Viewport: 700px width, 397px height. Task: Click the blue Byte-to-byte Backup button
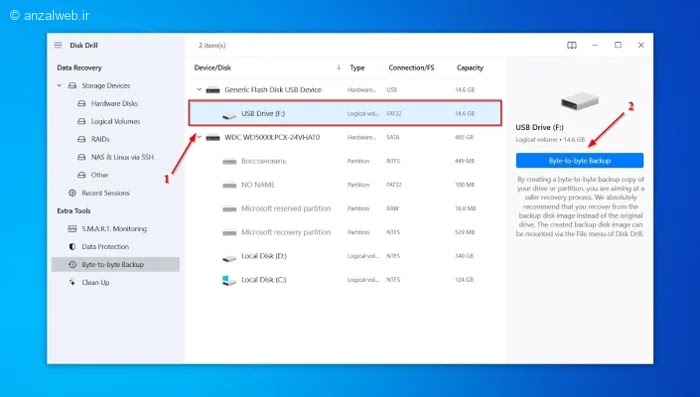pos(579,160)
